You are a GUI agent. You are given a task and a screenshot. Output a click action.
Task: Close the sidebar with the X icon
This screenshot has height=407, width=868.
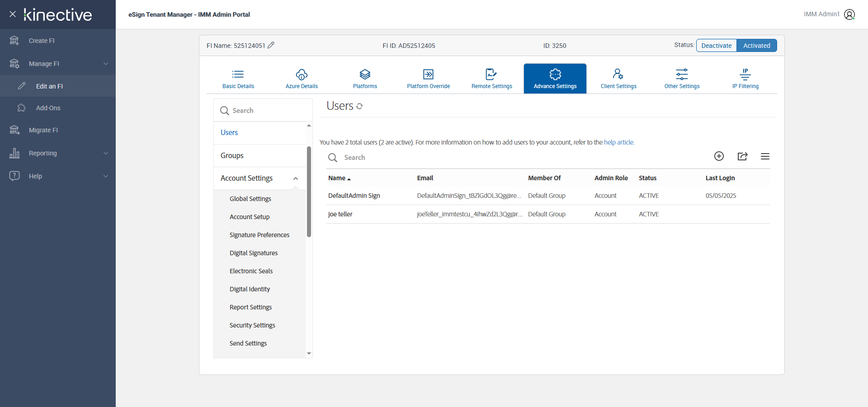pos(13,14)
